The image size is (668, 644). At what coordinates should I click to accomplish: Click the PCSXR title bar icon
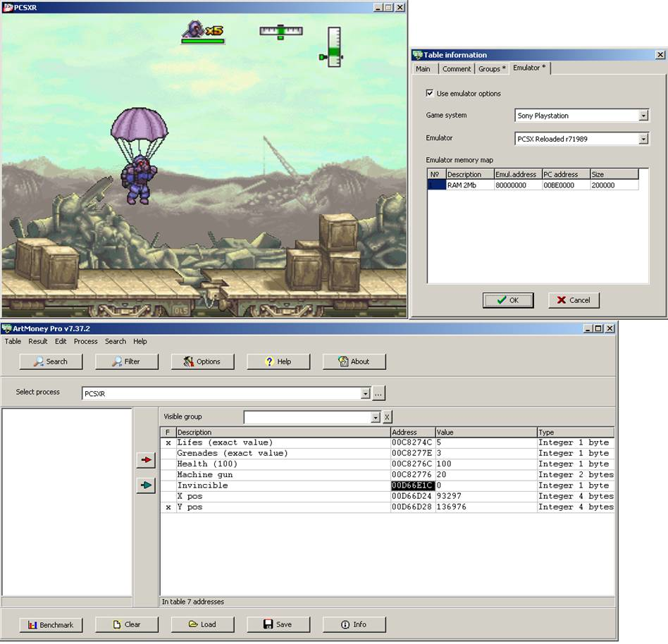tap(8, 7)
